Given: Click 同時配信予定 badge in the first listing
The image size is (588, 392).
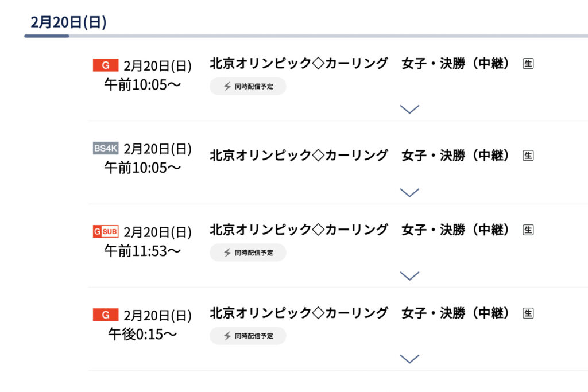Looking at the screenshot, I should [x=248, y=86].
